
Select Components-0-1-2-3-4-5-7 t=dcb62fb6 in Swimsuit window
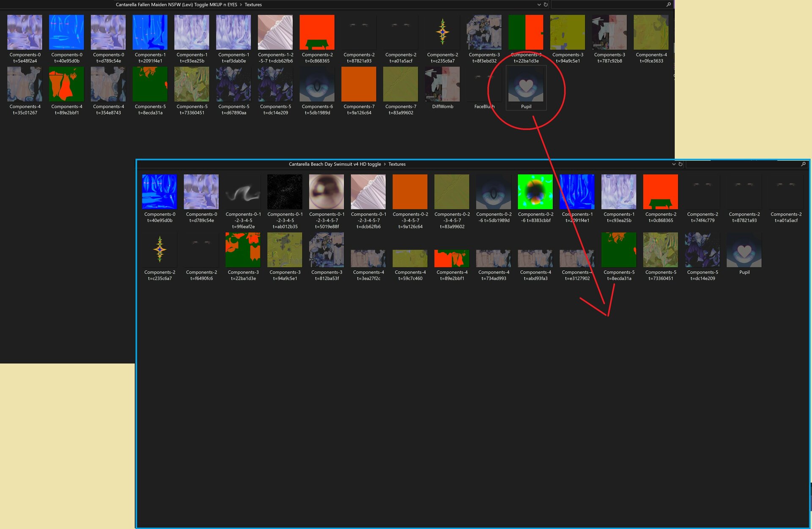click(368, 201)
